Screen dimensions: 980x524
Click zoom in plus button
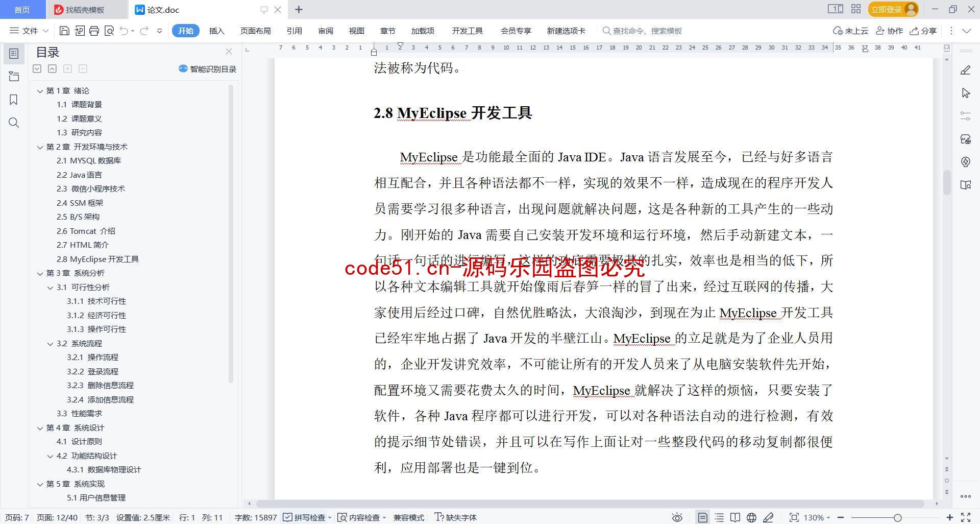(x=949, y=517)
